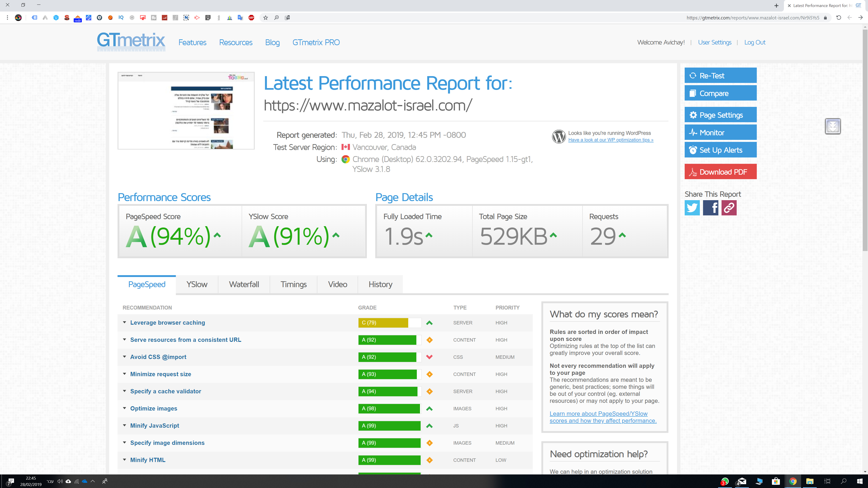Viewport: 868px width, 488px height.
Task: Open Chrome from the taskbar
Action: coord(793,481)
